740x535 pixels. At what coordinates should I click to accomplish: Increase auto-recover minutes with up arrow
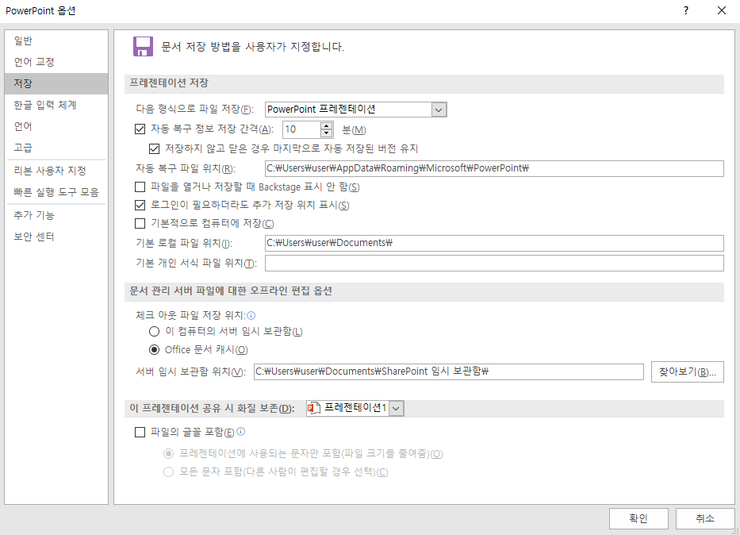(x=326, y=125)
